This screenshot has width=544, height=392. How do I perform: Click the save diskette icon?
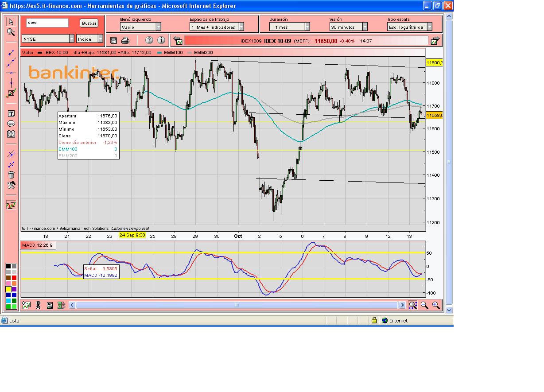pos(113,40)
